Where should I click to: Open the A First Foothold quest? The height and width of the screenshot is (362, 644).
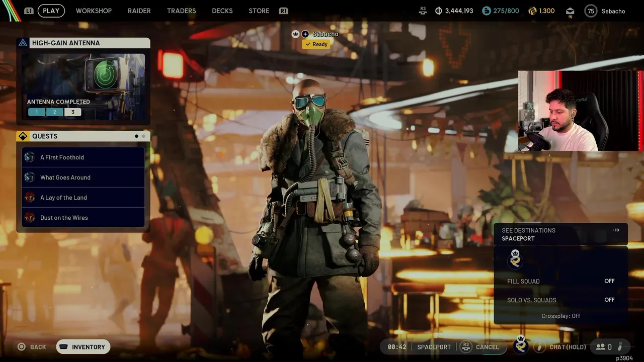point(84,157)
